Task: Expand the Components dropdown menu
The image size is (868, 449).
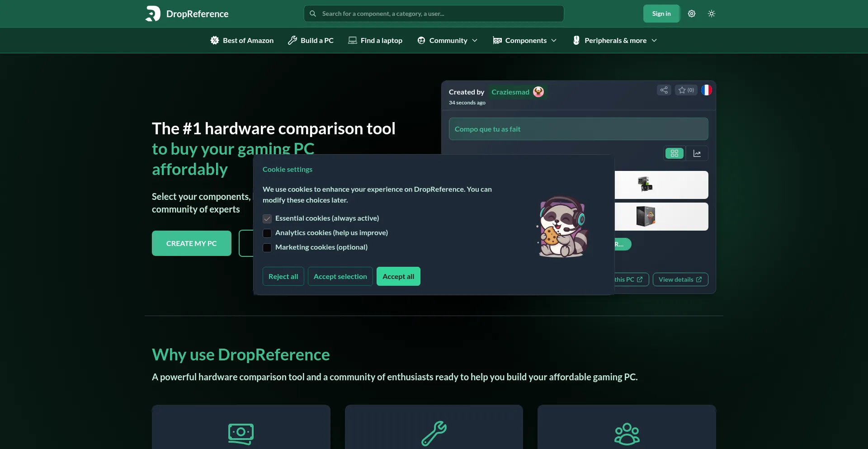Action: (x=524, y=40)
